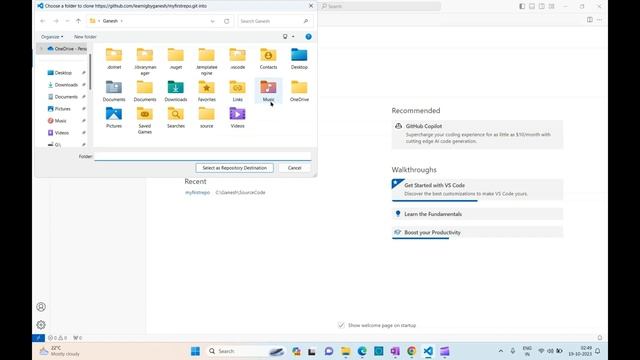640x360 pixels.
Task: Open Windows Start menu
Action: pyautogui.click(x=196, y=351)
